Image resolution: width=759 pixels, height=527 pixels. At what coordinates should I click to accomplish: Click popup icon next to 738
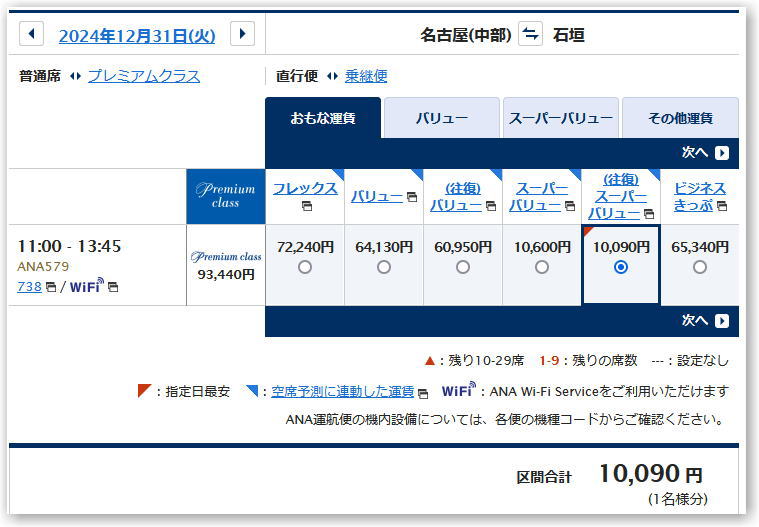(51, 287)
